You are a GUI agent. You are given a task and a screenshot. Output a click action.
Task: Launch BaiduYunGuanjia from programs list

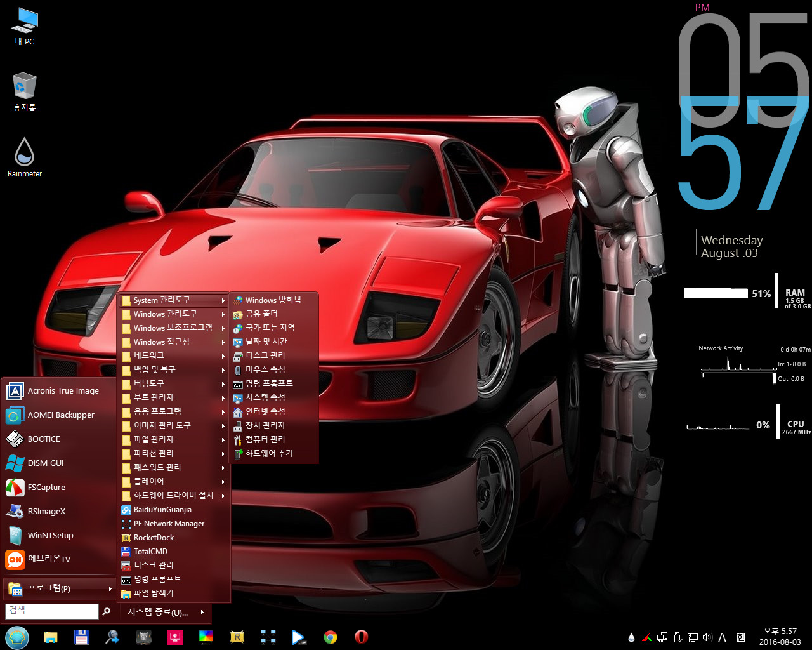(x=174, y=510)
